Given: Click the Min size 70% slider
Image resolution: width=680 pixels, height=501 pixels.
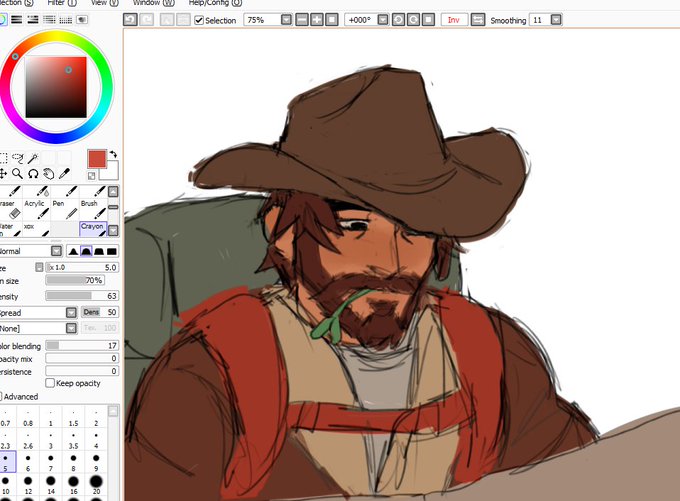Looking at the screenshot, I should click(75, 280).
